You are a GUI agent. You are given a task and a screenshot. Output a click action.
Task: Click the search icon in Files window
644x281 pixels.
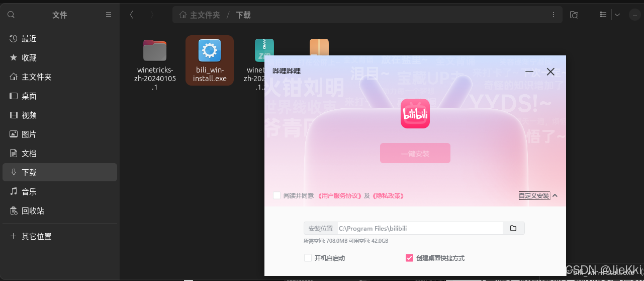coord(11,15)
